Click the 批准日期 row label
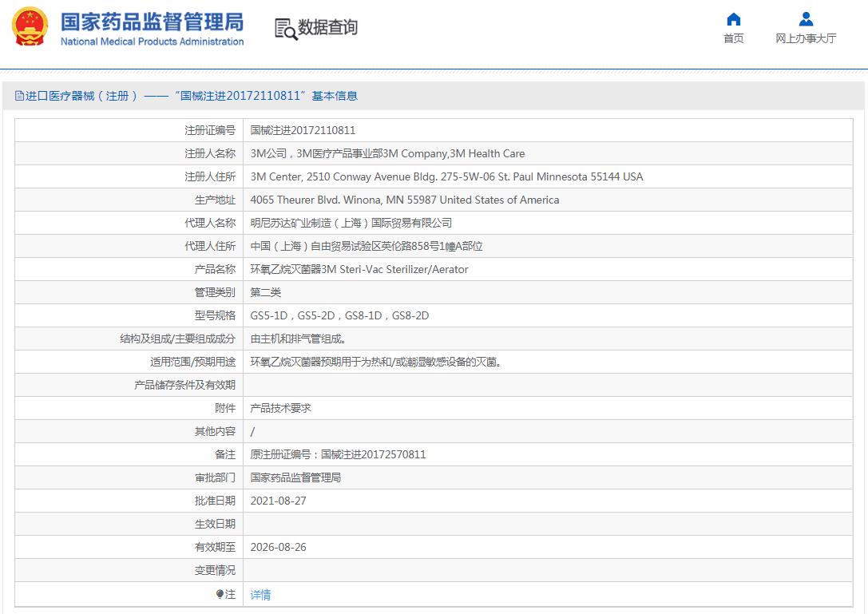868x614 pixels. [216, 501]
